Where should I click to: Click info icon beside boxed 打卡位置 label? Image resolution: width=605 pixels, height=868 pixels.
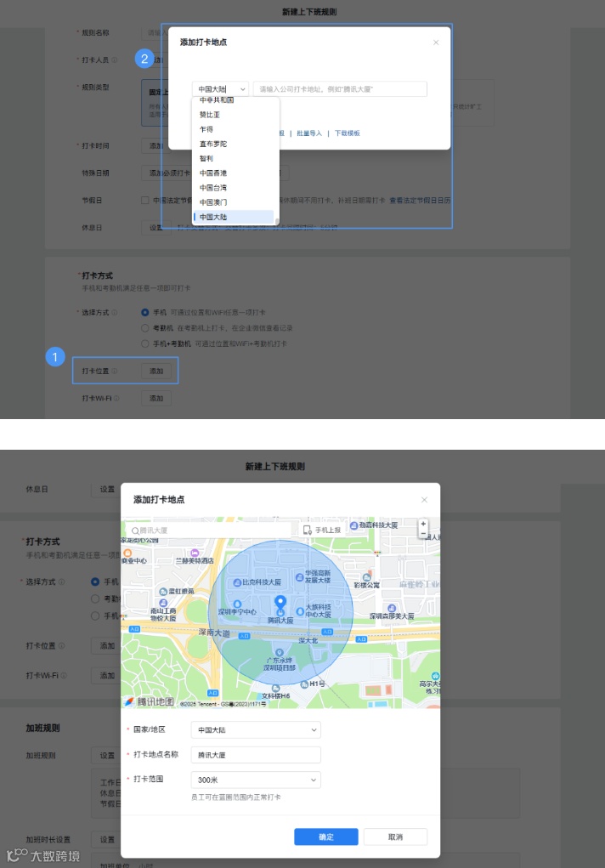pyautogui.click(x=115, y=371)
